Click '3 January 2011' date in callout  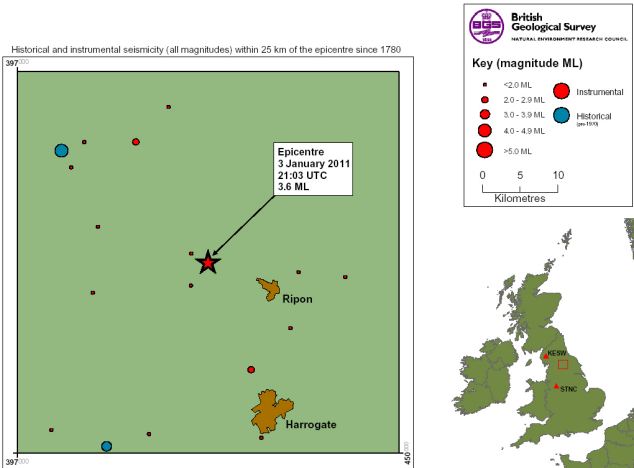tap(313, 164)
